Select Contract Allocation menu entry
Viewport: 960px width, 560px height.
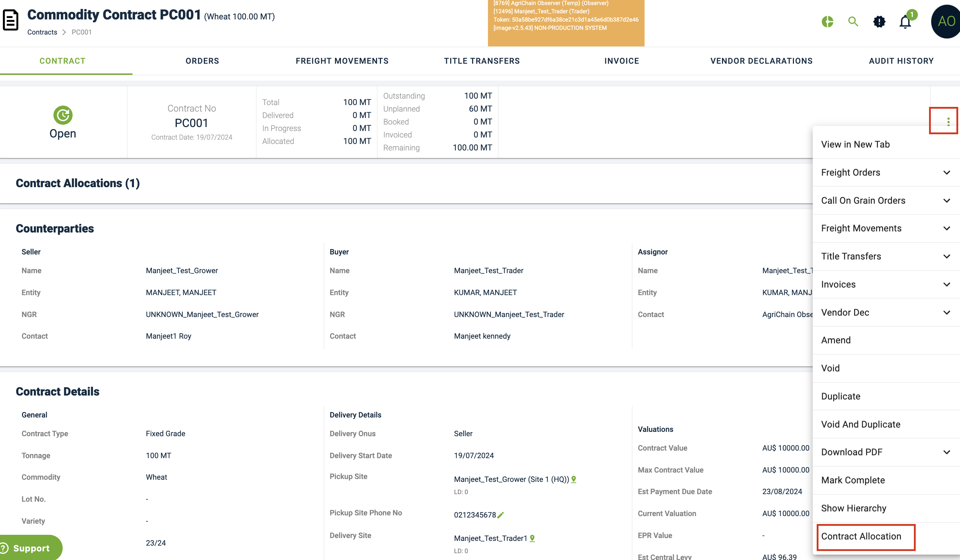coord(861,536)
